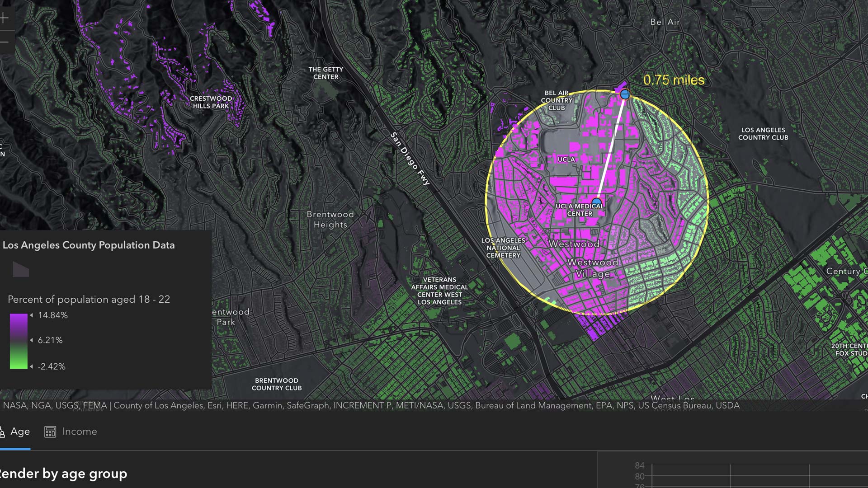Screen dimensions: 868x488
Task: Click the white radius line in the circle
Action: [611, 148]
